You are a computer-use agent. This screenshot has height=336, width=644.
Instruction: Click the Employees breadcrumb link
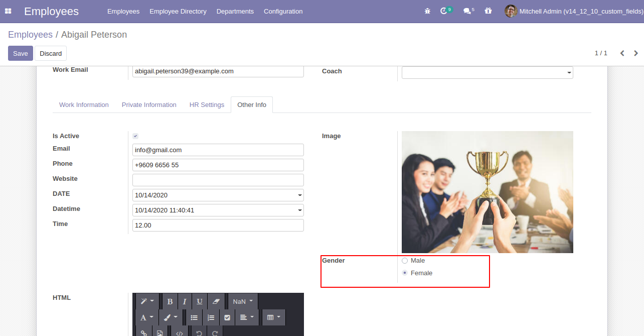(30, 35)
